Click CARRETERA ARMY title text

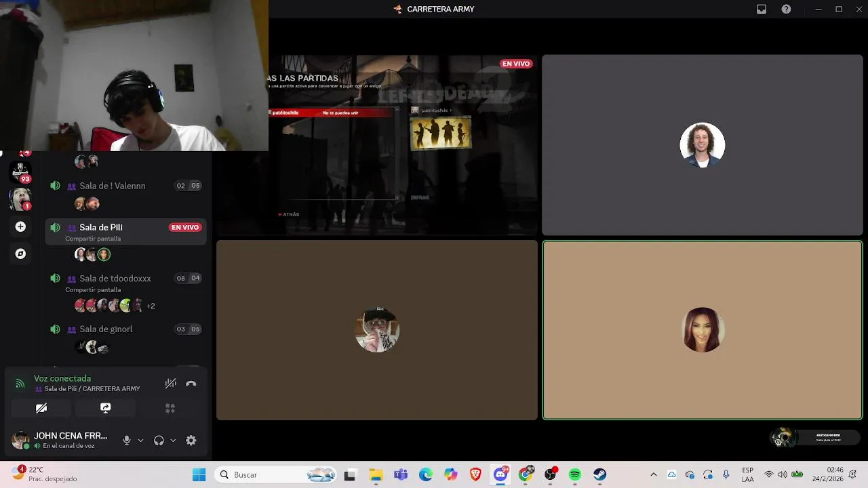pos(441,9)
